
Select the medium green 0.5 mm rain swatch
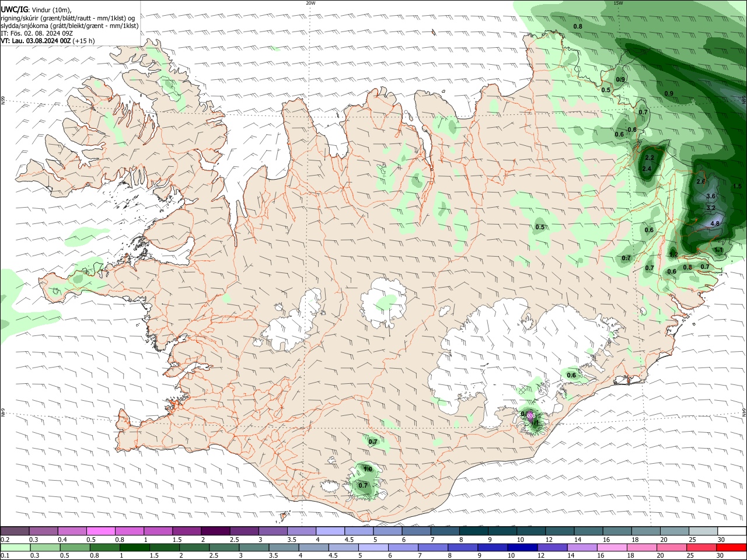tap(75, 547)
